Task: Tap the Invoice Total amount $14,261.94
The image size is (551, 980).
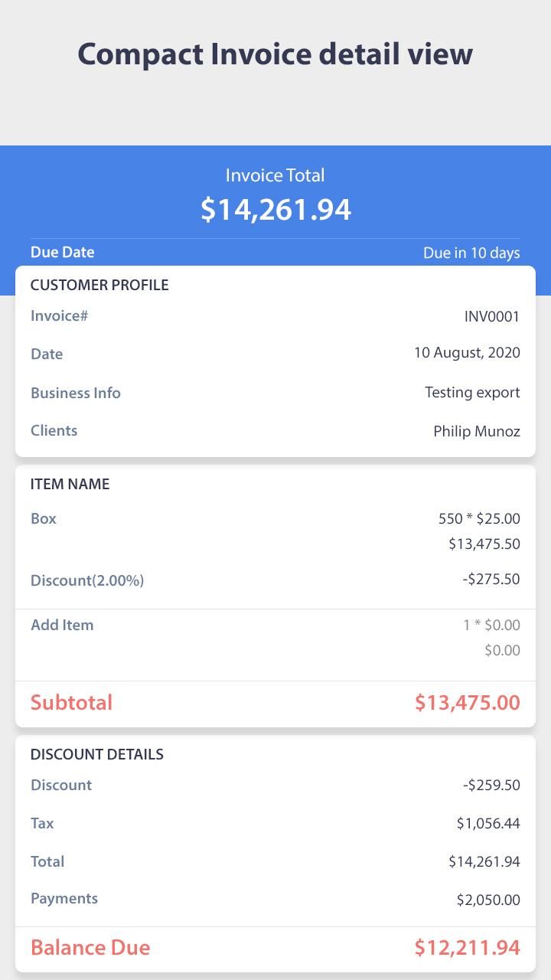Action: [x=275, y=209]
